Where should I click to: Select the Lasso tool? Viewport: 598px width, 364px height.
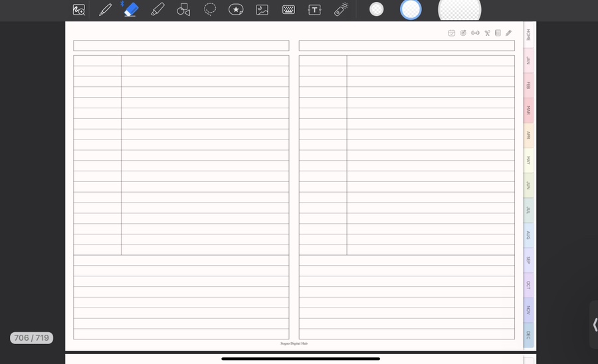tap(210, 9)
